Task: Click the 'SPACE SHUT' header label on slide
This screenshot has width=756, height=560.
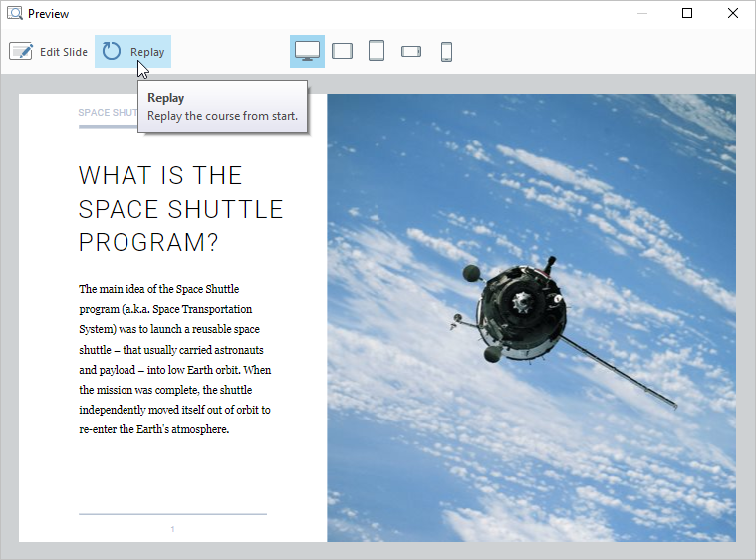Action: coord(108,113)
